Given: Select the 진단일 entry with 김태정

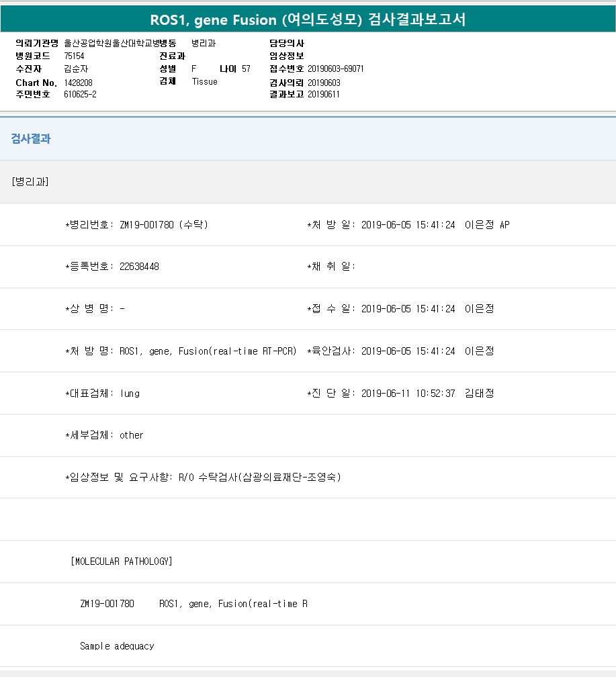Looking at the screenshot, I should (x=400, y=394).
